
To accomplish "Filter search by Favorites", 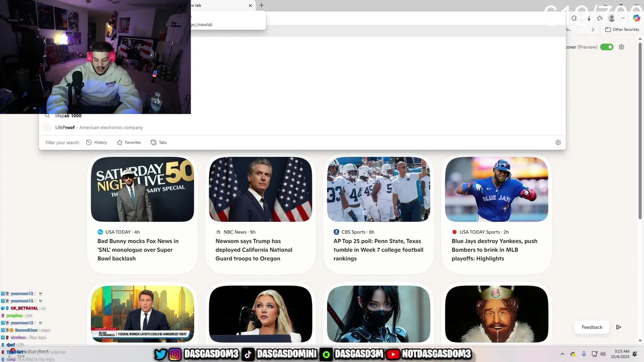I will 129,142.
